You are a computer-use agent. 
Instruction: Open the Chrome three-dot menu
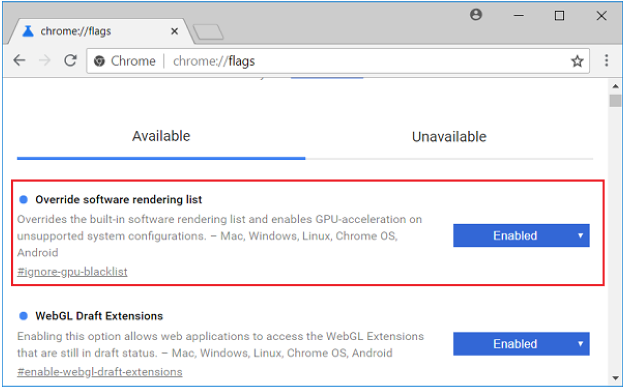coord(606,61)
